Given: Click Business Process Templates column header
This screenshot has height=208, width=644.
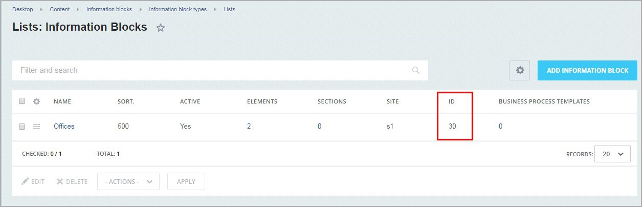Looking at the screenshot, I should pyautogui.click(x=544, y=101).
